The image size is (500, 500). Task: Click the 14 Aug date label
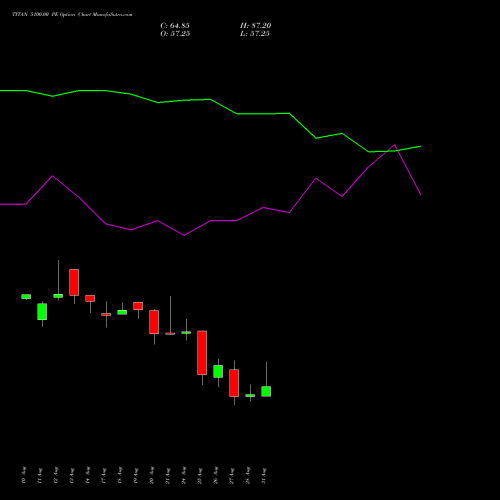(x=88, y=475)
